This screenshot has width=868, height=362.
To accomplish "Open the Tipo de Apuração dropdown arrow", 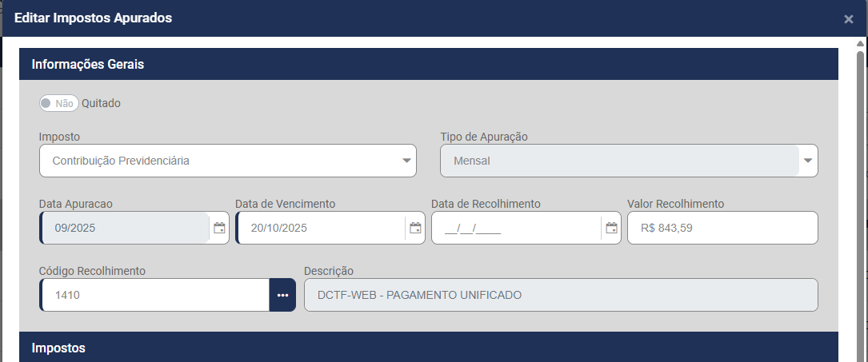I will tap(808, 161).
